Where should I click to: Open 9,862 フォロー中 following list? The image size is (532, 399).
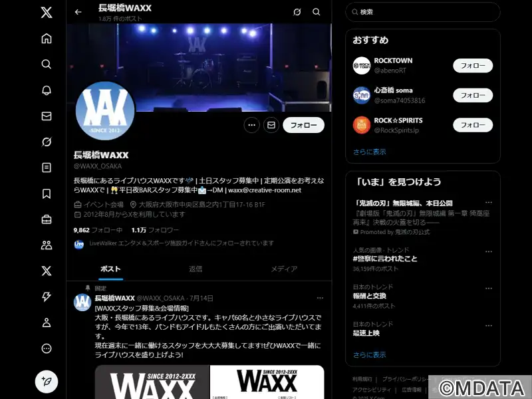click(x=98, y=230)
